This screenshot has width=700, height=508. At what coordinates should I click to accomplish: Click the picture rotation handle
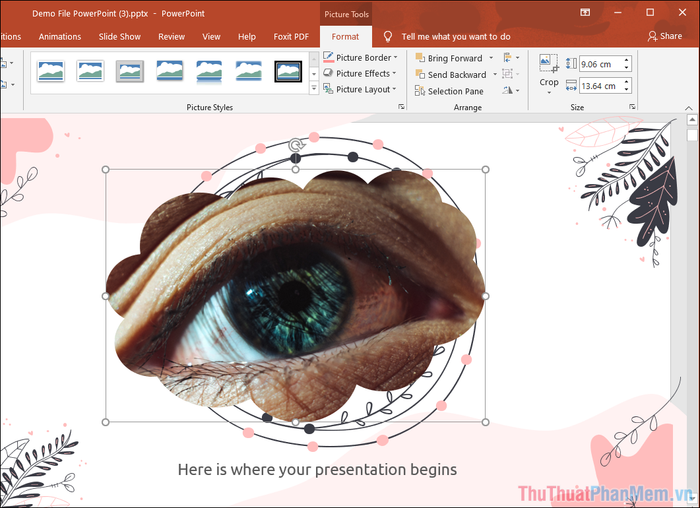click(296, 145)
